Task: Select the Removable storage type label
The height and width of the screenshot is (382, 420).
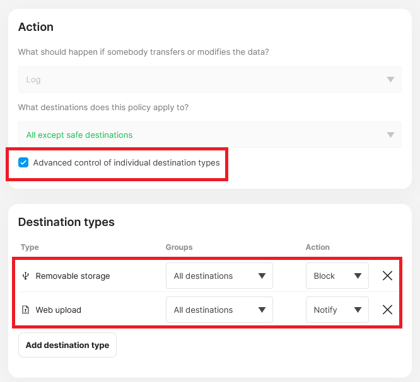Action: coord(73,276)
